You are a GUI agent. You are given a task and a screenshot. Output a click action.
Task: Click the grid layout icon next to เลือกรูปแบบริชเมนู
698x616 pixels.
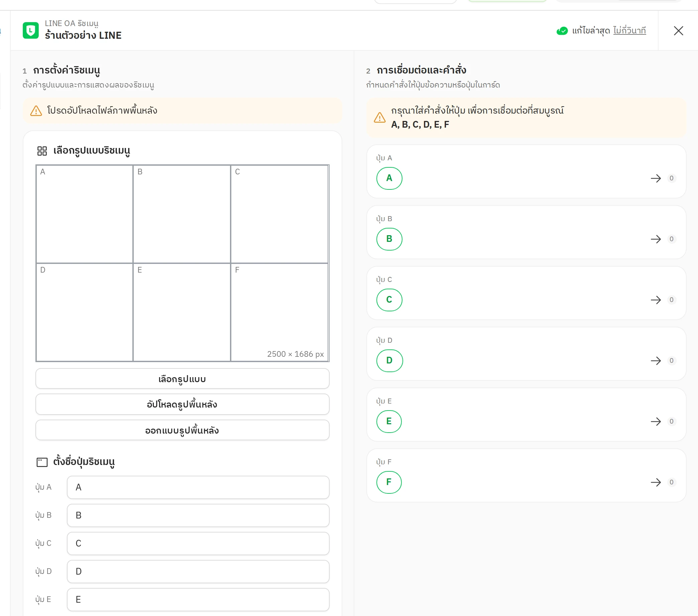point(42,151)
